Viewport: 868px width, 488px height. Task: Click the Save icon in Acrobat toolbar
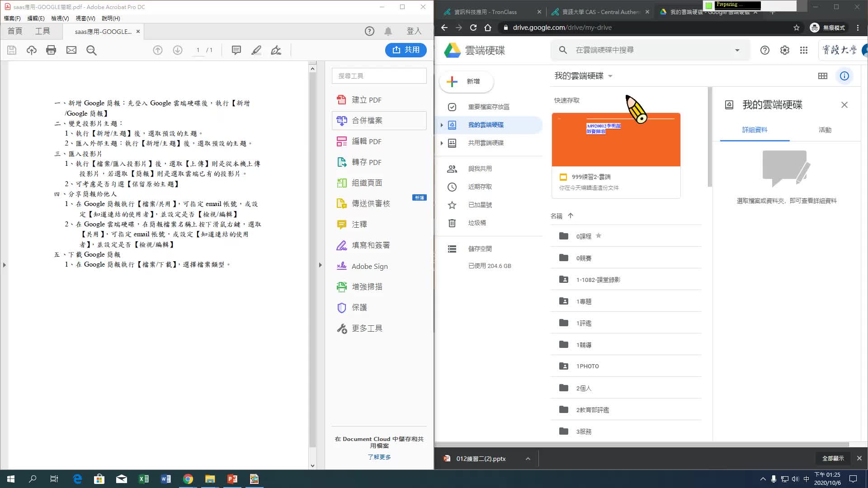(x=12, y=50)
